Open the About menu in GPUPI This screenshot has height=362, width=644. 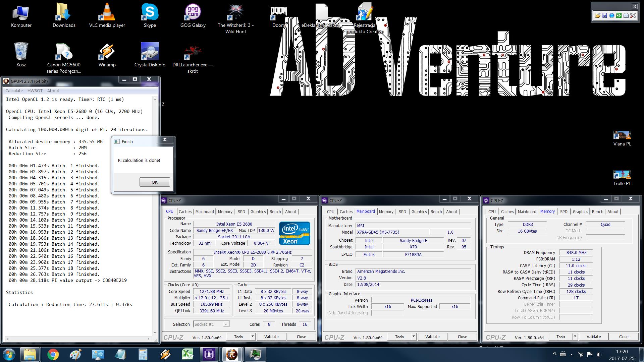click(53, 90)
